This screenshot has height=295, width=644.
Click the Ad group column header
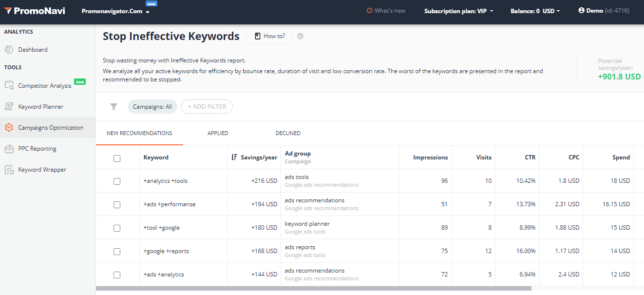click(x=298, y=154)
